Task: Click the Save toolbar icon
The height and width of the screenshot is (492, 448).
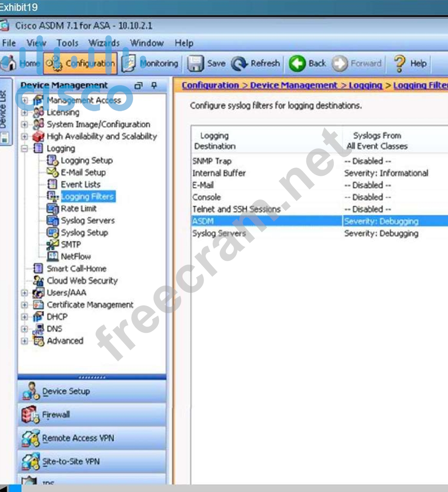Action: pos(195,63)
